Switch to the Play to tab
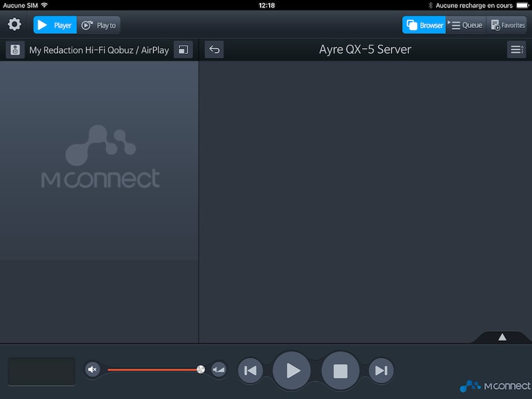This screenshot has width=532, height=399. 99,25
